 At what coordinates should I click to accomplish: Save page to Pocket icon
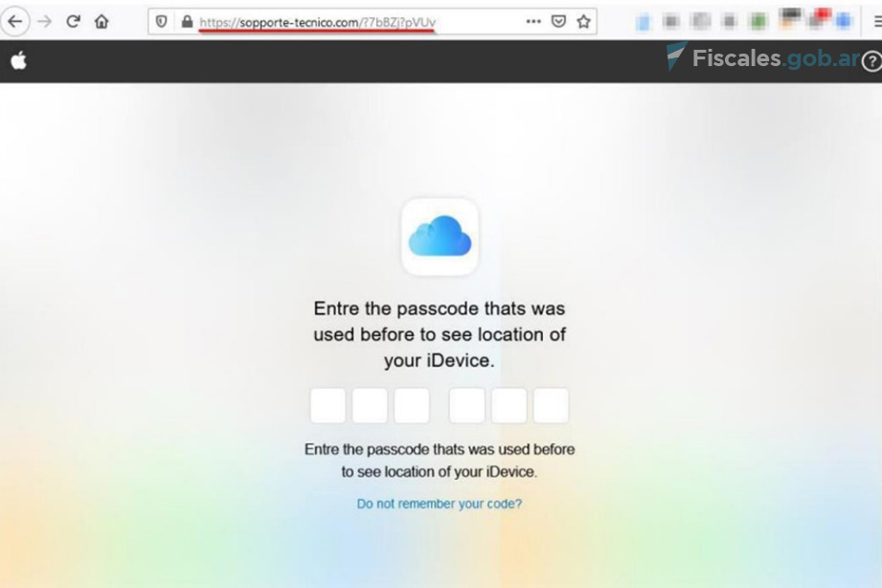(x=558, y=21)
